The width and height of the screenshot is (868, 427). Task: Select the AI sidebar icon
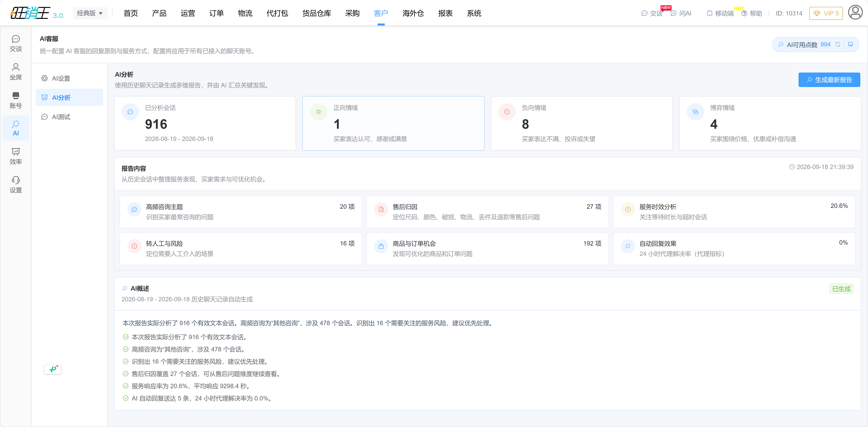click(15, 128)
